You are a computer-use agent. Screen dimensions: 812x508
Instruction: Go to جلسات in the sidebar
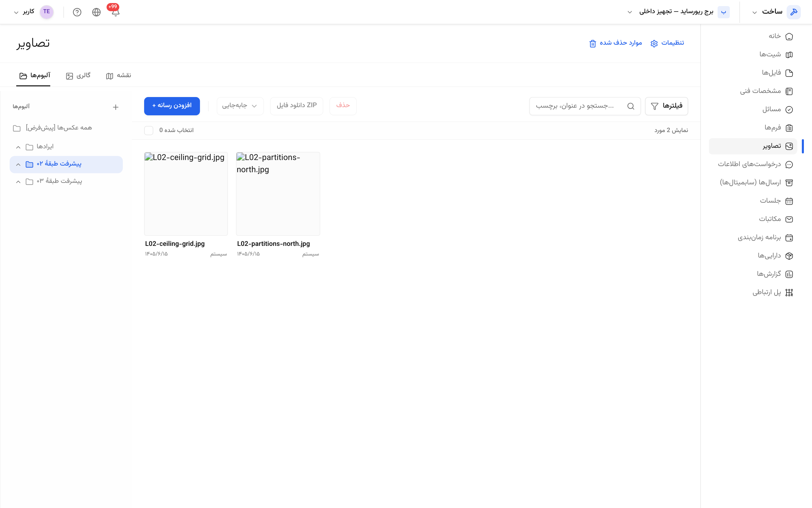(753, 201)
